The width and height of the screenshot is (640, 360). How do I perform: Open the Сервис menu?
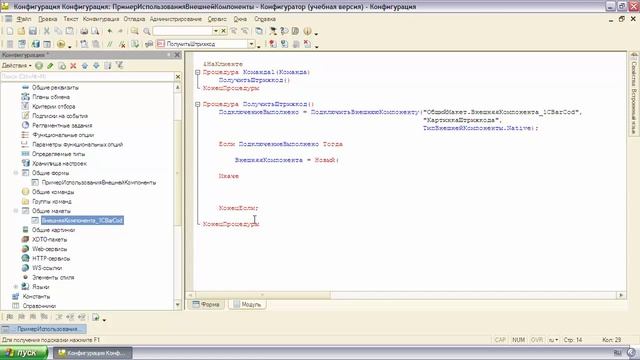pos(217,19)
